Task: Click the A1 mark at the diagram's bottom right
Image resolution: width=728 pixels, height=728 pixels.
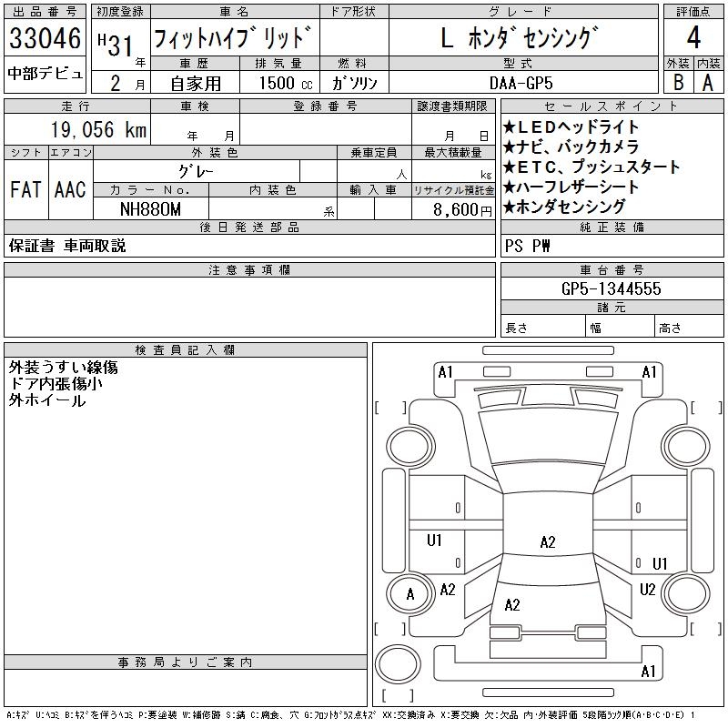Action: (x=648, y=672)
